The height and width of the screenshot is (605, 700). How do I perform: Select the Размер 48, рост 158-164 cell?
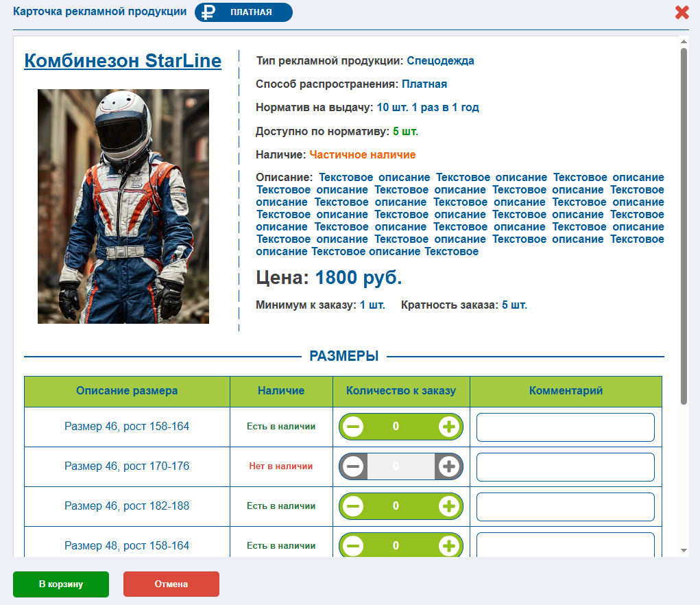pyautogui.click(x=127, y=542)
